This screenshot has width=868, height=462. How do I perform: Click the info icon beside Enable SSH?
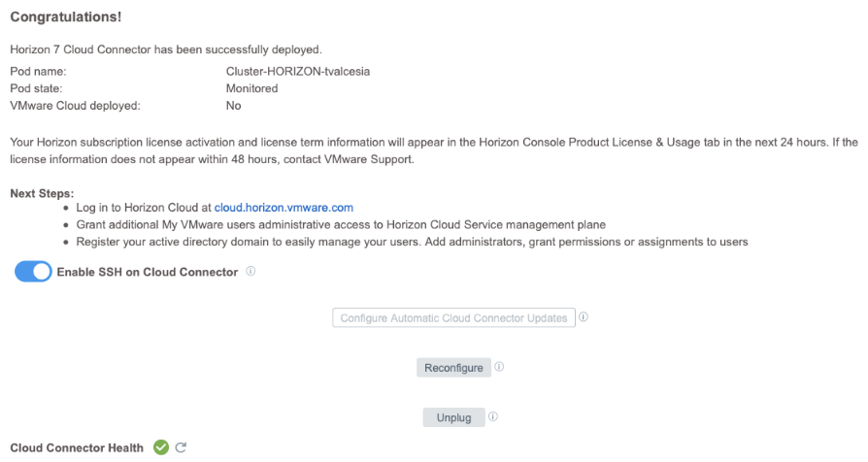(x=250, y=272)
